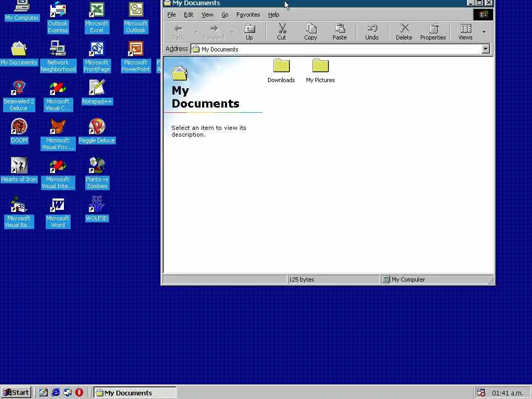The width and height of the screenshot is (532, 399).
Task: Select the My Pictures folder
Action: [320, 71]
